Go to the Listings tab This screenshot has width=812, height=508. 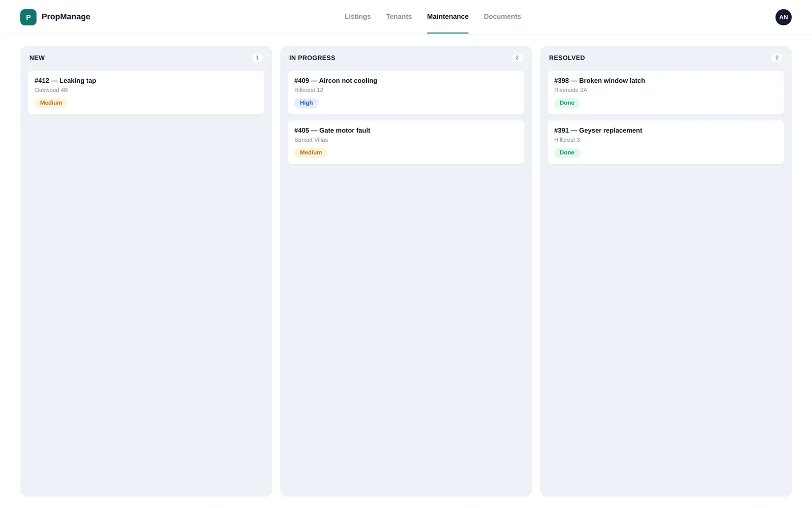pos(358,17)
